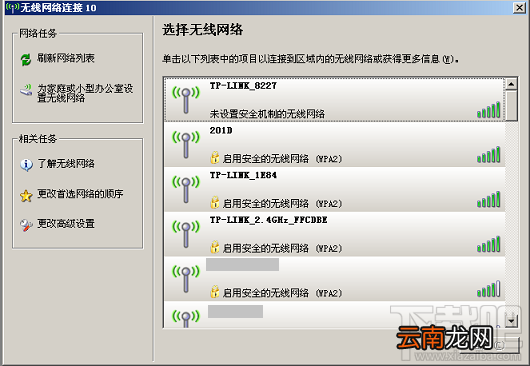Click the advanced settings wrench icon
The image size is (530, 366).
coord(26,225)
